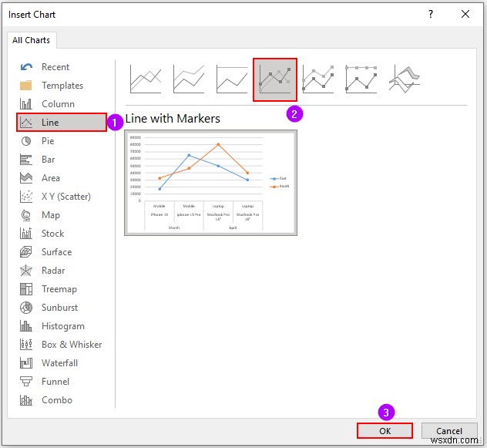The height and width of the screenshot is (448, 487).
Task: Select the X Y Scatter chart icon
Action: click(x=26, y=197)
